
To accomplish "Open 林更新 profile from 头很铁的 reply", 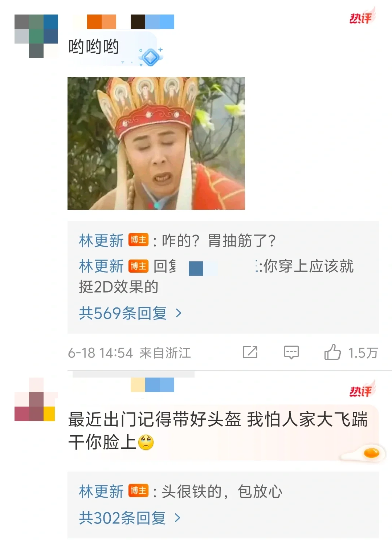I will [x=101, y=492].
